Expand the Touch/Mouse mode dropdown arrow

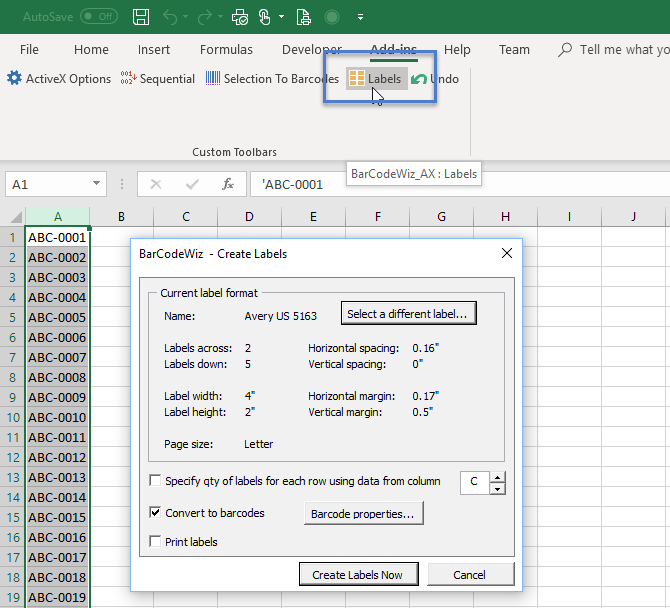click(282, 17)
